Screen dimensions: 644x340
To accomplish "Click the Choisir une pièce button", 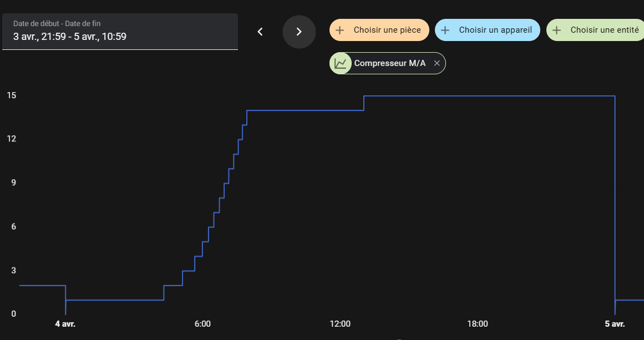I will coord(379,30).
